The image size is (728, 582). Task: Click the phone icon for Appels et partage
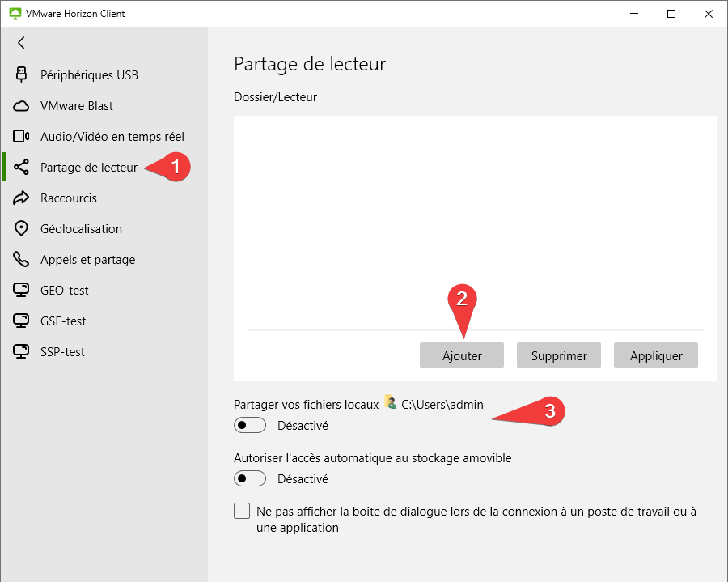(x=22, y=260)
